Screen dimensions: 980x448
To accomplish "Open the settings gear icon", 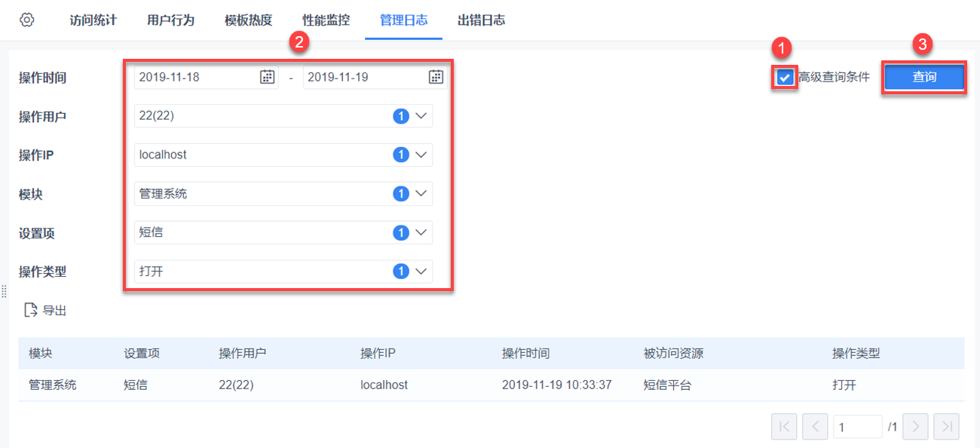I will (x=27, y=20).
